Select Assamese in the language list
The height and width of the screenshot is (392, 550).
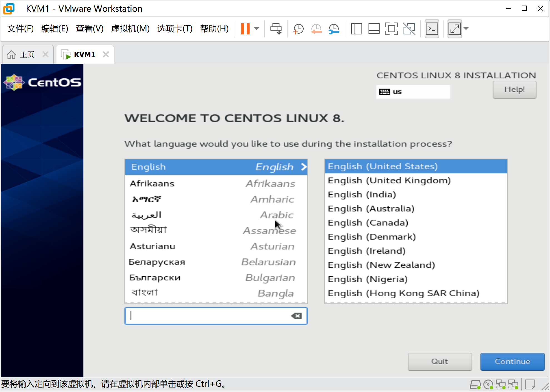[x=216, y=230]
